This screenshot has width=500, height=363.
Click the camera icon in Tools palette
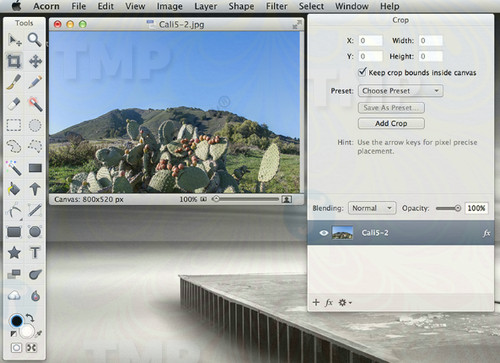(16, 348)
